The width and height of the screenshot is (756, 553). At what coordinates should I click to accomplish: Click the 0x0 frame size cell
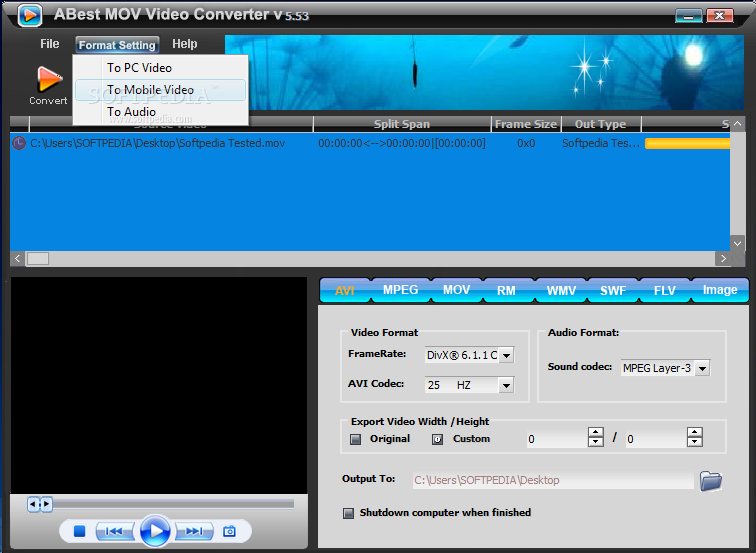[x=526, y=143]
